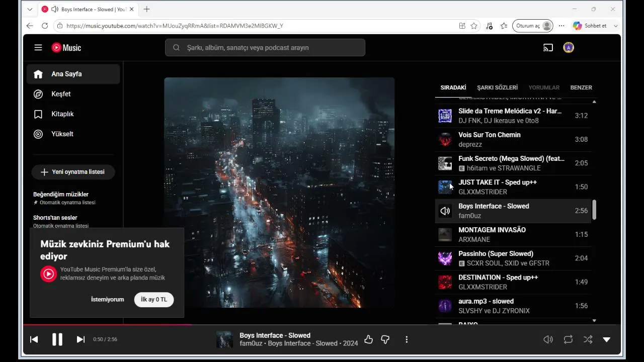Open Kitaplık in the sidebar
The width and height of the screenshot is (644, 362).
[x=73, y=114]
